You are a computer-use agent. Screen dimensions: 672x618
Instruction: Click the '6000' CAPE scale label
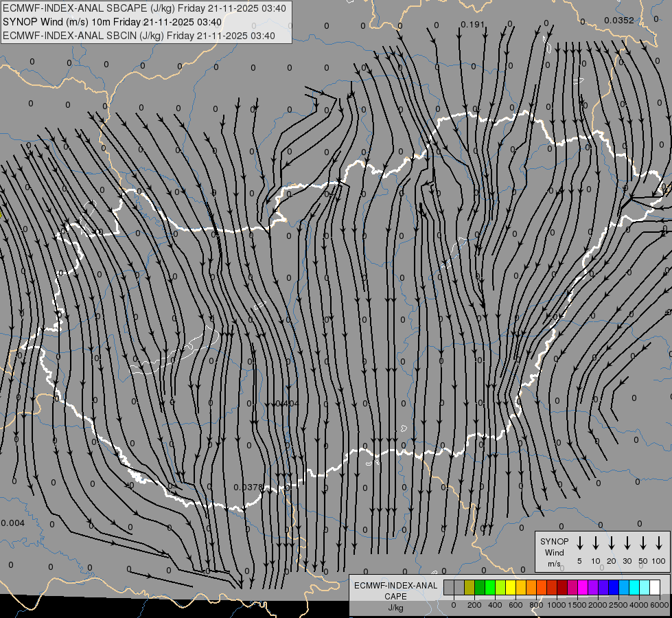(x=660, y=605)
